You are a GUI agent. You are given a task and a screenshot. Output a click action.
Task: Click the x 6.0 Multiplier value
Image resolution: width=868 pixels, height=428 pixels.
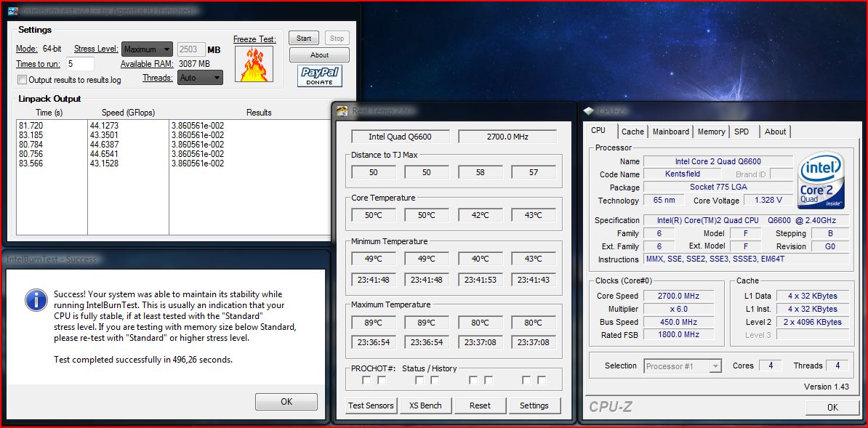678,309
